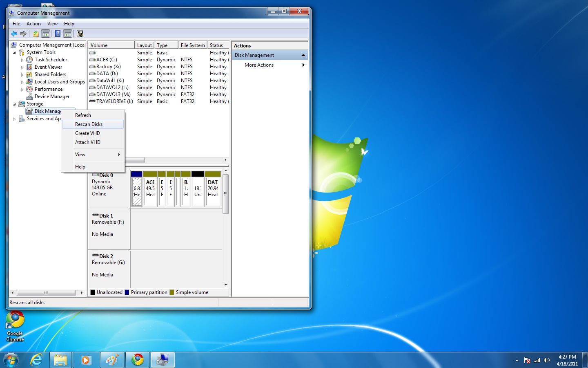This screenshot has width=588, height=368.
Task: Open View submenu in context menu
Action: [x=93, y=155]
